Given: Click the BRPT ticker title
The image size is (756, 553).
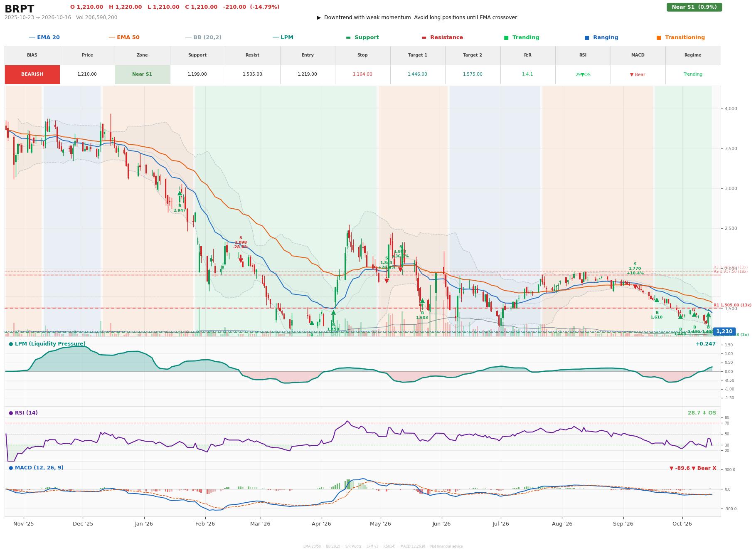Looking at the screenshot, I should (x=20, y=9).
